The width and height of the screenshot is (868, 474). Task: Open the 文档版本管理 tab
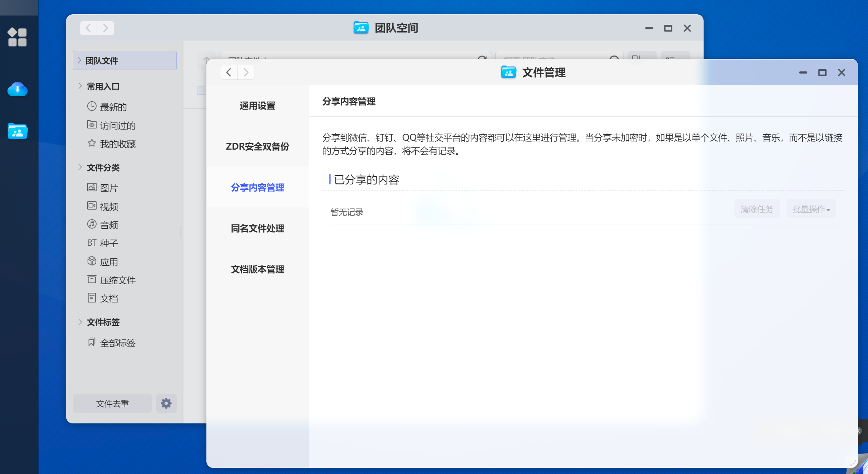(x=257, y=269)
